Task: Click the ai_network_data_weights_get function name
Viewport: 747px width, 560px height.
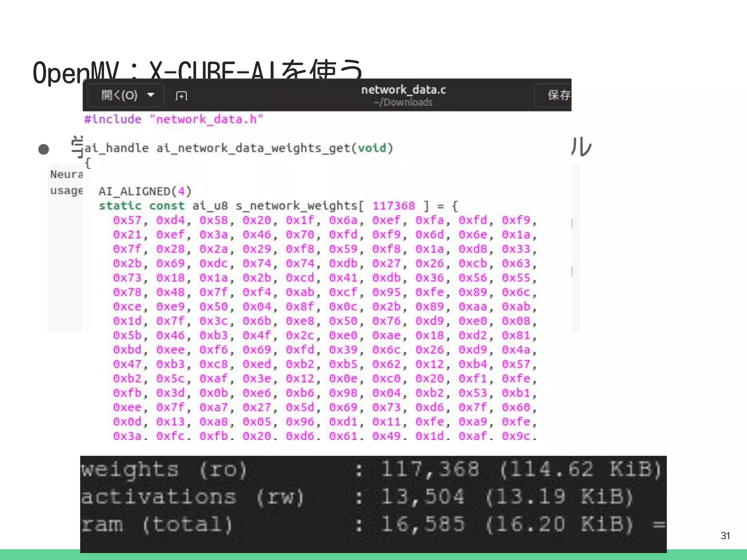Action: [x=253, y=148]
